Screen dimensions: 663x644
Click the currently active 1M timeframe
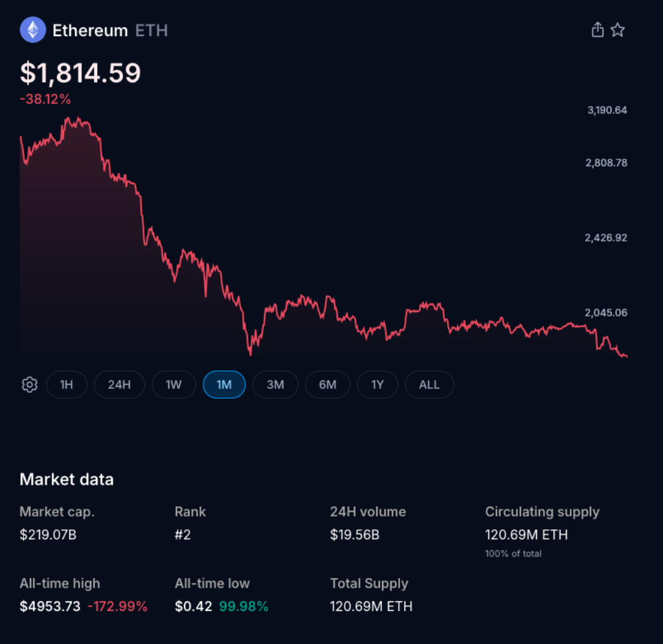224,384
